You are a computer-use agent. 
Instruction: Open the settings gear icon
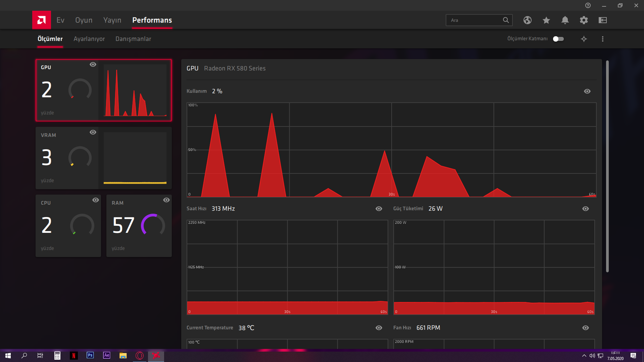[584, 20]
